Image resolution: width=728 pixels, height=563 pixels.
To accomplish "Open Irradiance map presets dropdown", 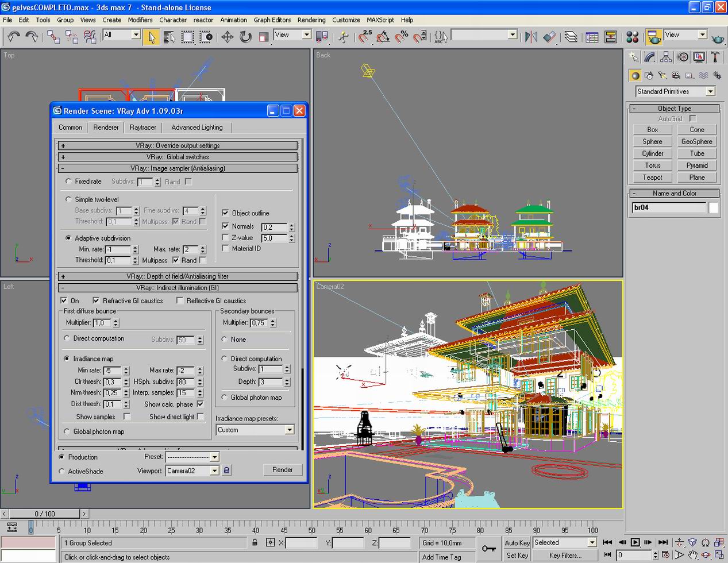I will (x=289, y=430).
